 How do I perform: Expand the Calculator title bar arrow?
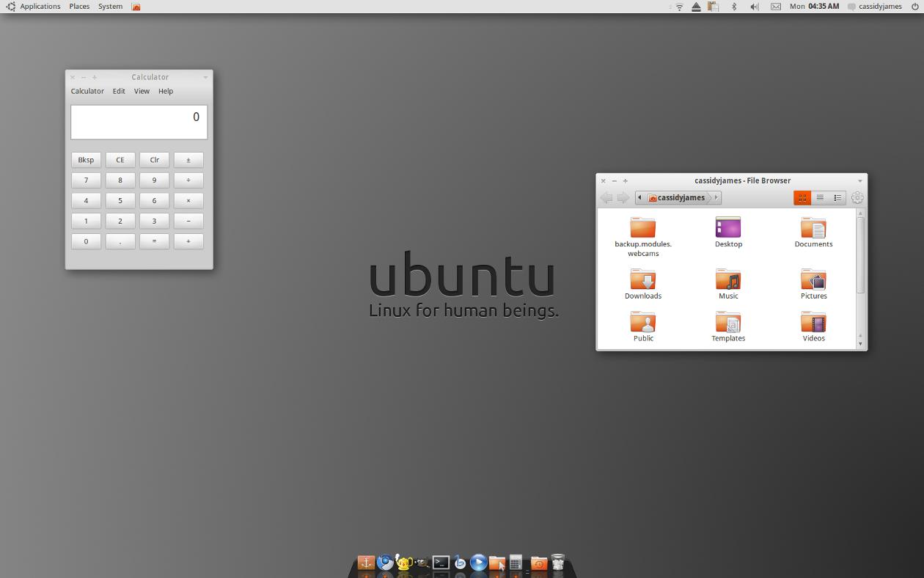(205, 77)
